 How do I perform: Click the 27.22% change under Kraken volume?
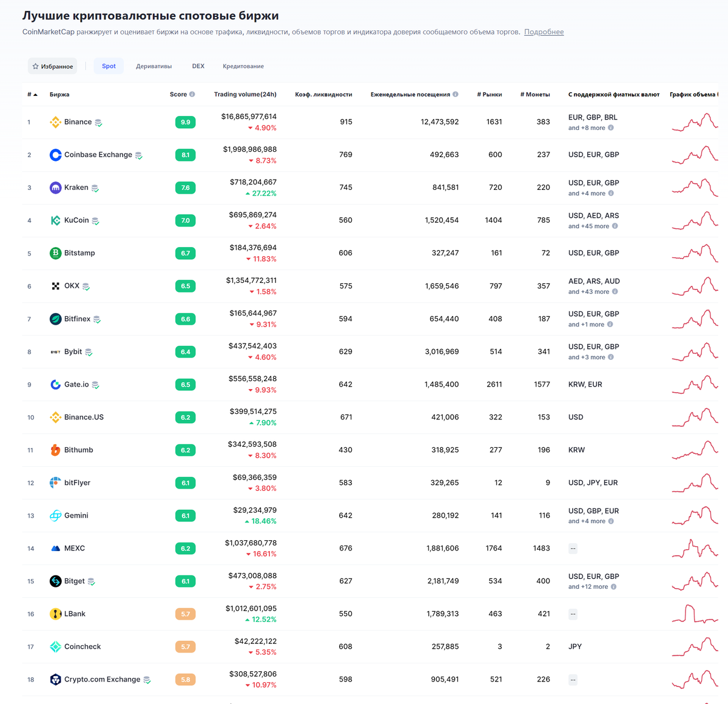tap(264, 194)
